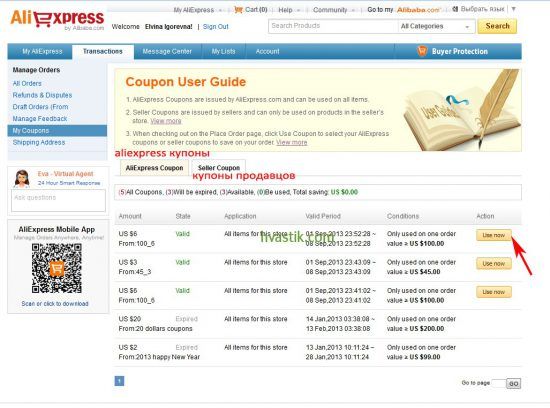The image size is (550, 408).
Task: Open the All Categories dropdown
Action: pos(435,26)
